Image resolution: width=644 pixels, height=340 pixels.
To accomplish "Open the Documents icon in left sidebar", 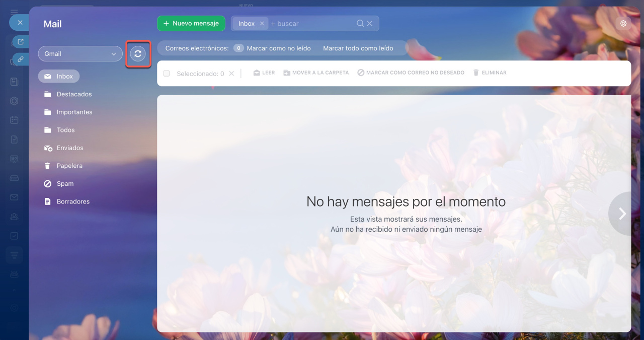I will (14, 140).
